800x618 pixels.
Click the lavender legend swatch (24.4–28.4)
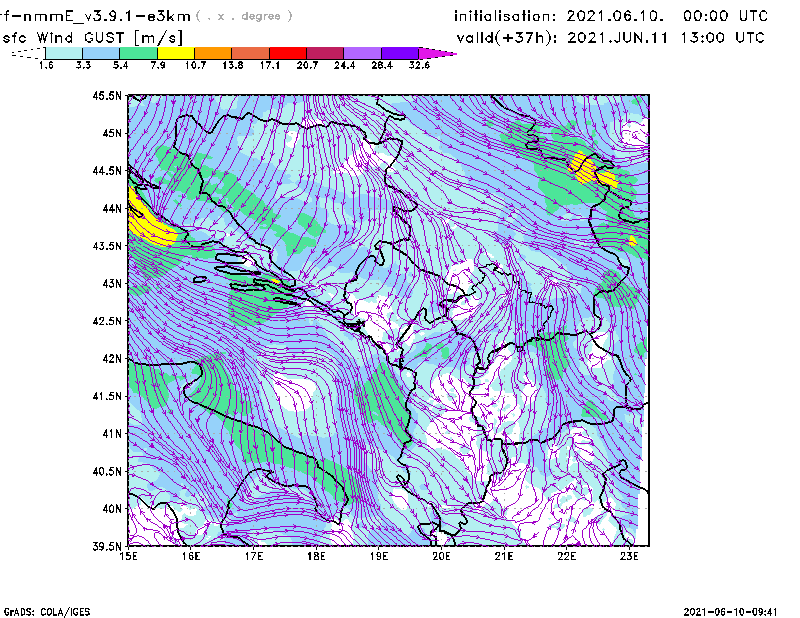coord(362,53)
